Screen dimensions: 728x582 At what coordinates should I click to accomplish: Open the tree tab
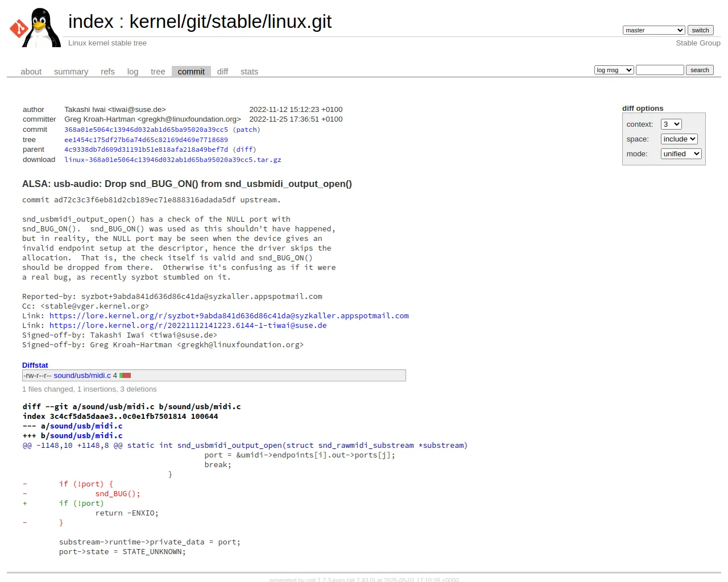158,72
